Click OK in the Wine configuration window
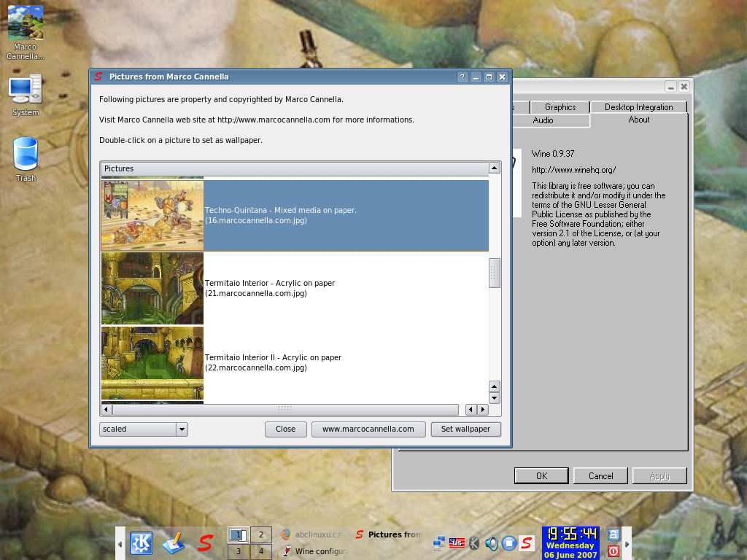This screenshot has height=560, width=747. (542, 475)
